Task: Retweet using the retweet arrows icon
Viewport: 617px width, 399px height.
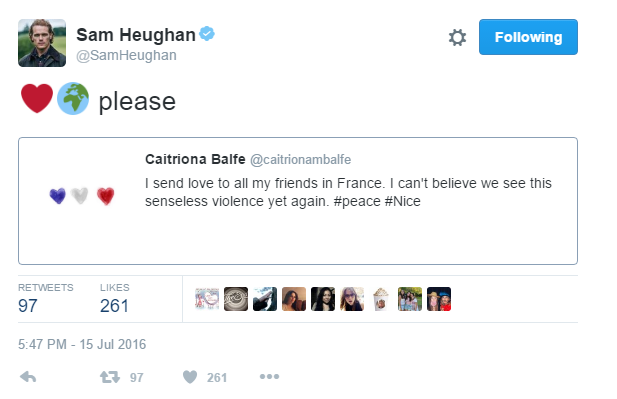Action: (x=110, y=377)
